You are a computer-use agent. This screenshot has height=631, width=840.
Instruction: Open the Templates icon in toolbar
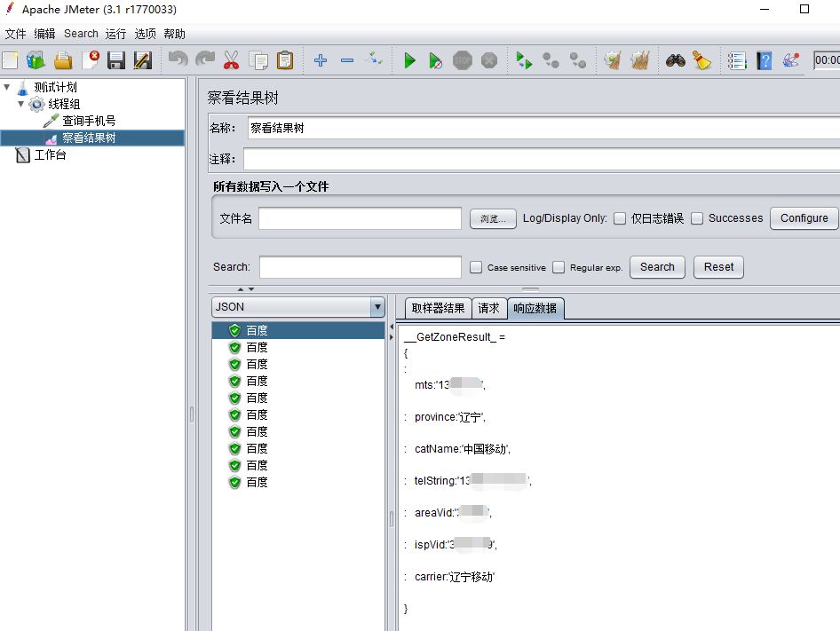(x=36, y=60)
